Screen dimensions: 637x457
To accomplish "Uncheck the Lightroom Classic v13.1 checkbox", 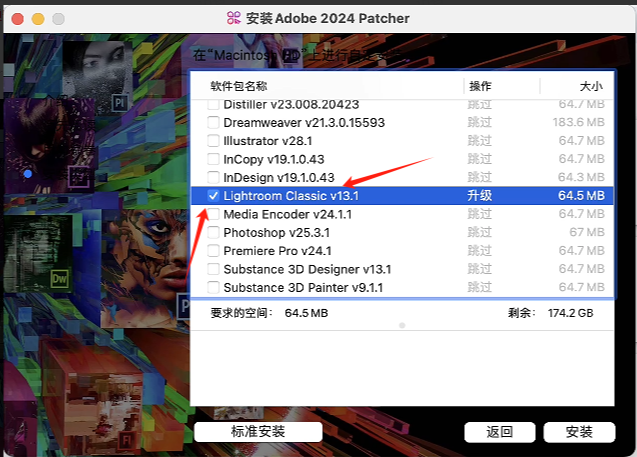I will click(213, 196).
